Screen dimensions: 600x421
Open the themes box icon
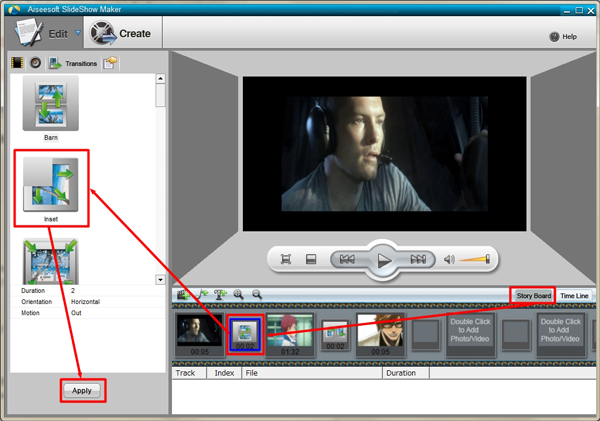[111, 62]
